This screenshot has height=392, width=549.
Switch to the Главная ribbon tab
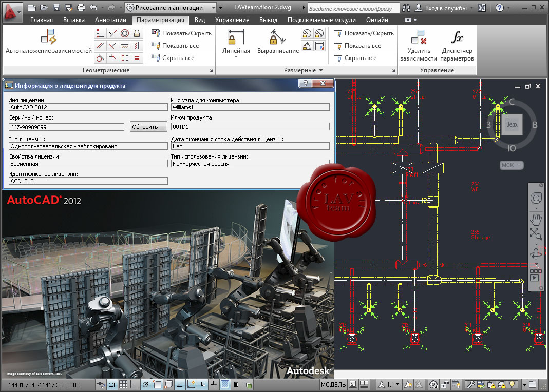(41, 20)
